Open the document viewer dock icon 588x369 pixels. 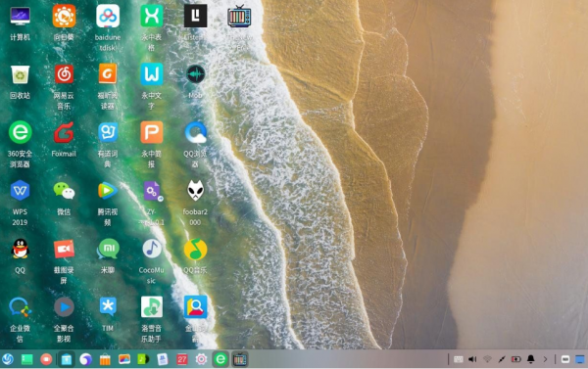click(163, 359)
